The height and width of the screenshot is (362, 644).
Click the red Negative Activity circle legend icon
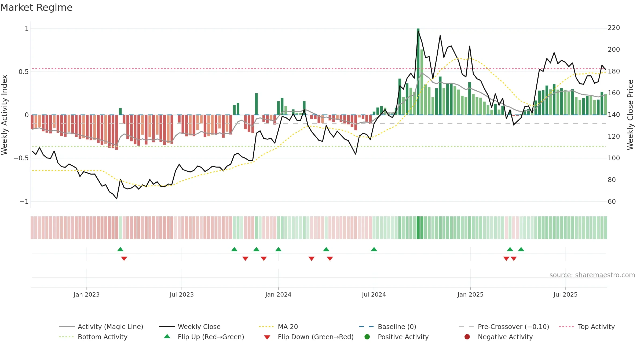467,337
